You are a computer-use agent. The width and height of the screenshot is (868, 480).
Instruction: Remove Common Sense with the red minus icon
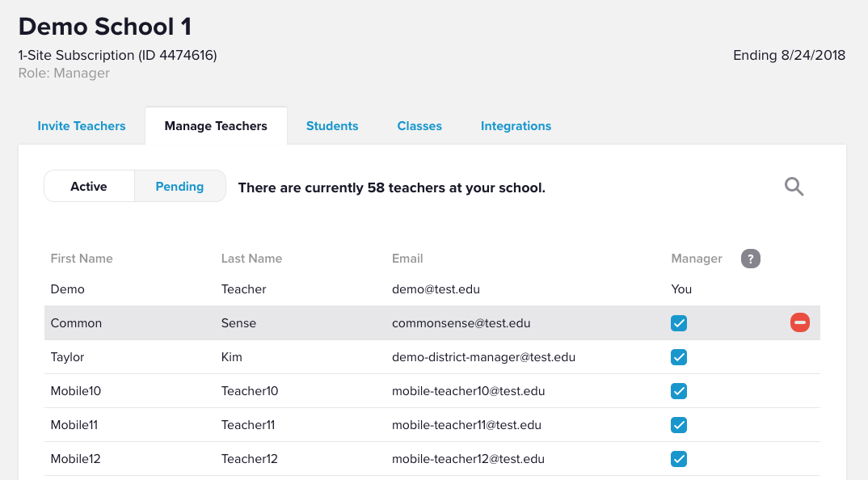(x=799, y=323)
